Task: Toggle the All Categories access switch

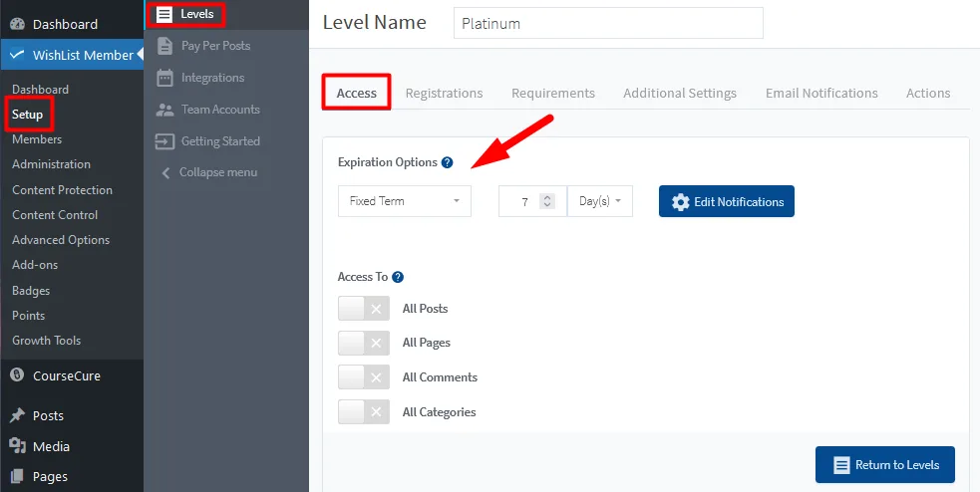Action: [364, 412]
